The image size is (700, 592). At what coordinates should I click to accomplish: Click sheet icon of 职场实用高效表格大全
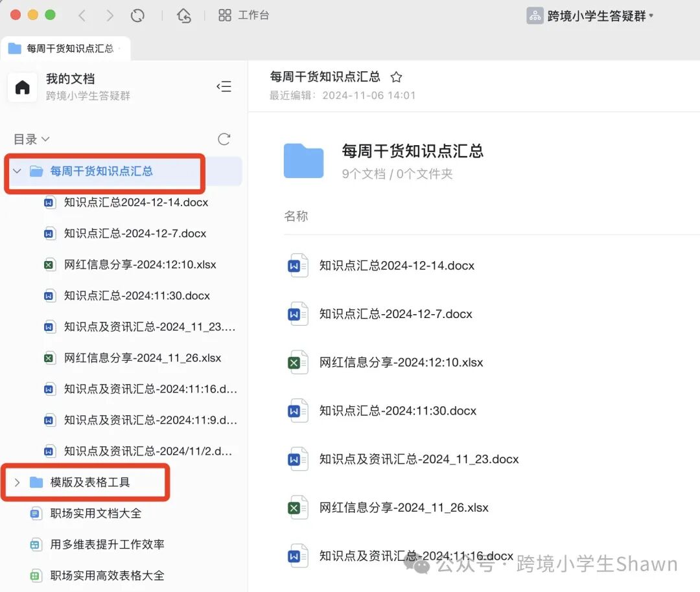36,576
